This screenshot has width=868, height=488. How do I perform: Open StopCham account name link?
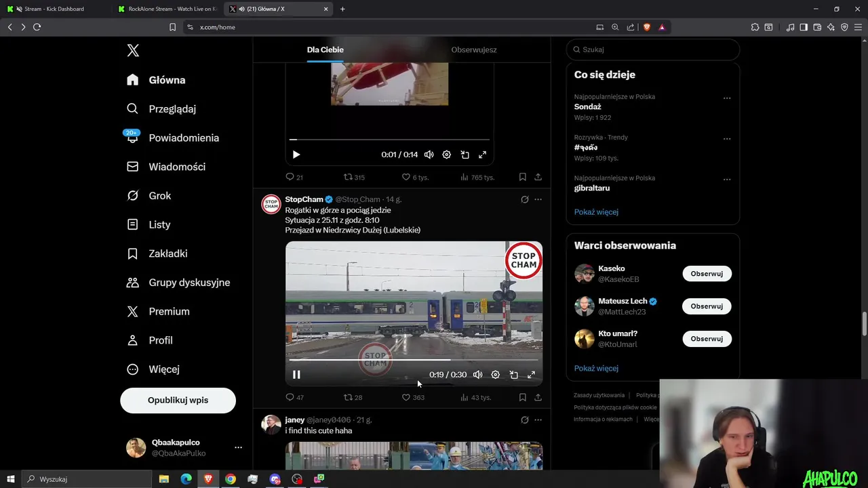click(x=304, y=199)
